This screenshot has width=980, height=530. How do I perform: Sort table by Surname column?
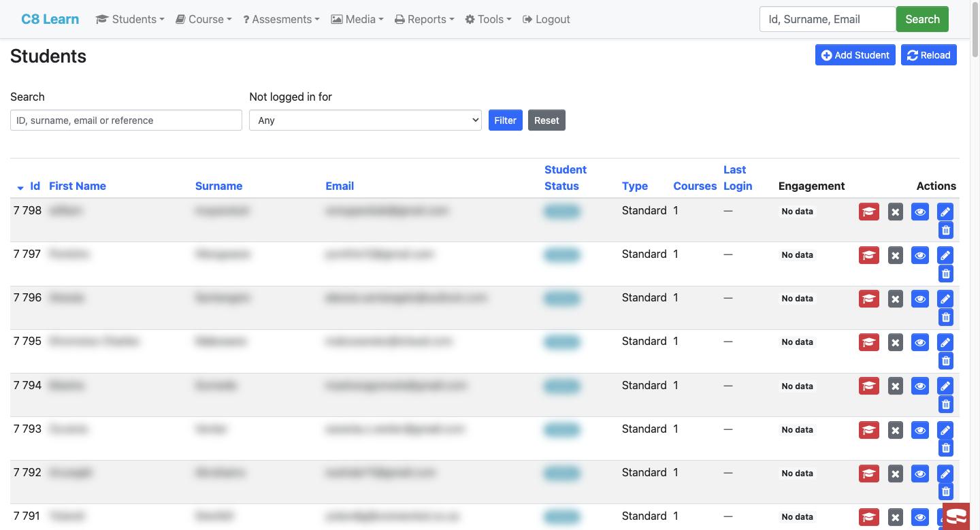pos(218,186)
